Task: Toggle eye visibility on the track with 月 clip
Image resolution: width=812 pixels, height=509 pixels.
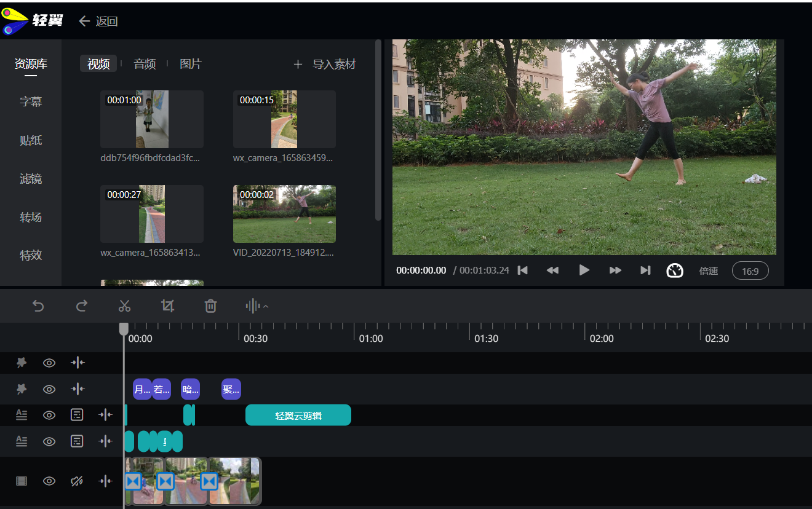Action: (x=49, y=389)
